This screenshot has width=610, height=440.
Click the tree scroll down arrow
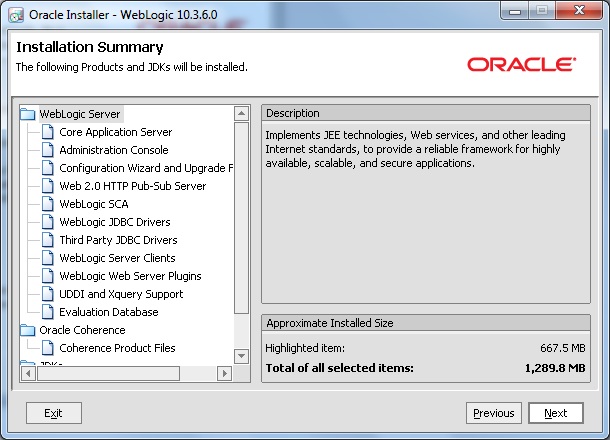pos(241,356)
